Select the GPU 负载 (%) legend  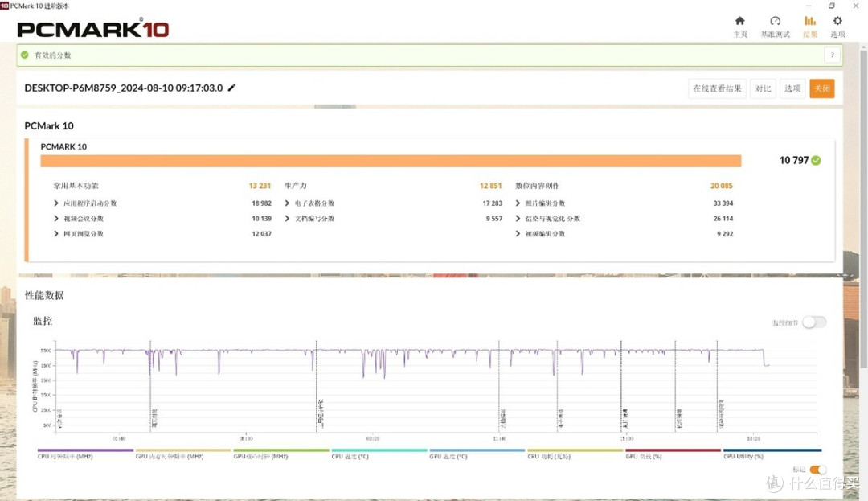[674, 454]
